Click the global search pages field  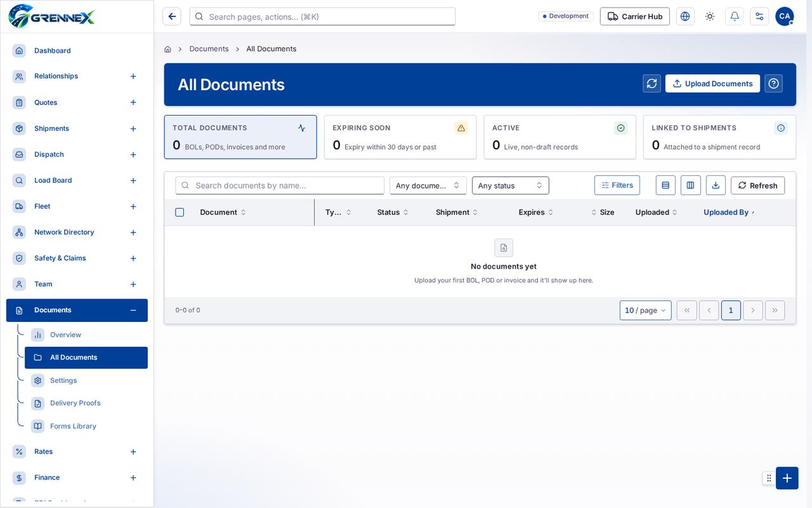click(x=322, y=17)
